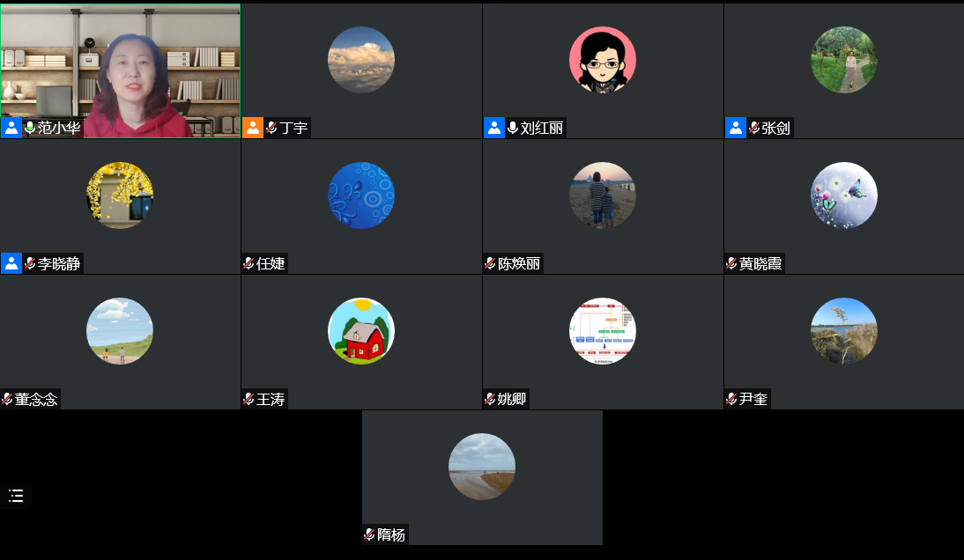Click the microphone icon next to 刘红丽

[x=512, y=128]
